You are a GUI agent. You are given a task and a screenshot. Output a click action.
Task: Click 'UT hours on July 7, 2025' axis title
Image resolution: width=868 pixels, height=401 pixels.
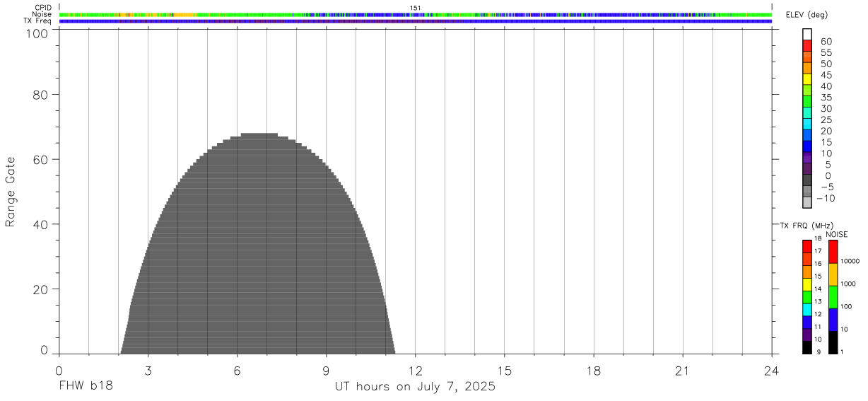point(415,387)
